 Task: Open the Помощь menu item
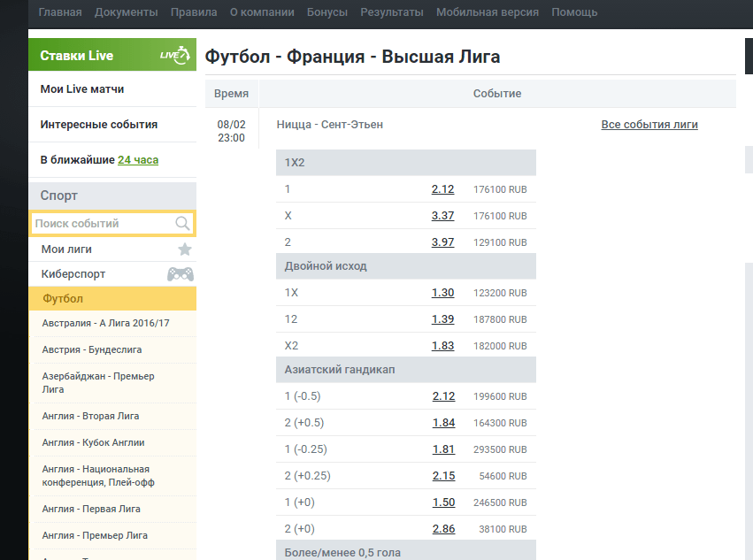574,12
